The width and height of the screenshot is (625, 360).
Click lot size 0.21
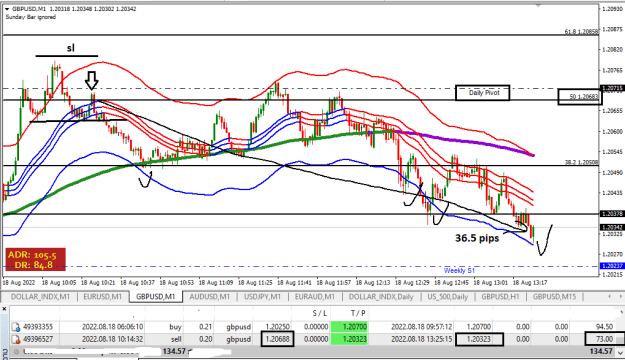[205, 327]
